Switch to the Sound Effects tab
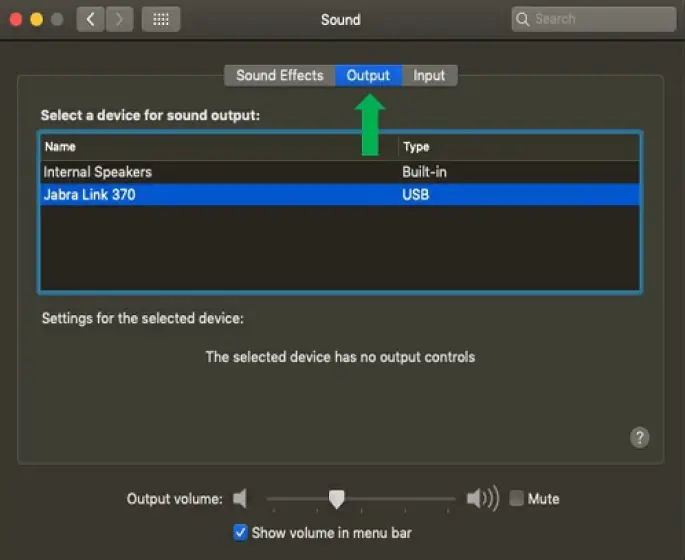The image size is (685, 560). 279,75
